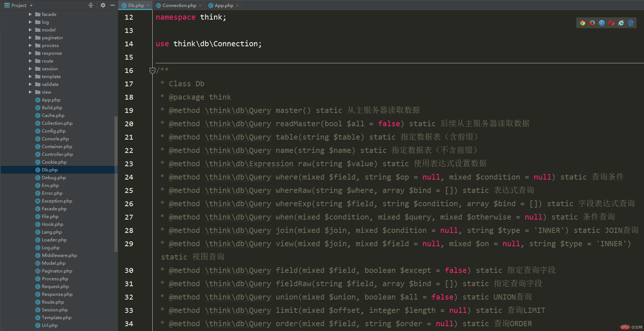Open file in Safari browser icon

[x=602, y=23]
